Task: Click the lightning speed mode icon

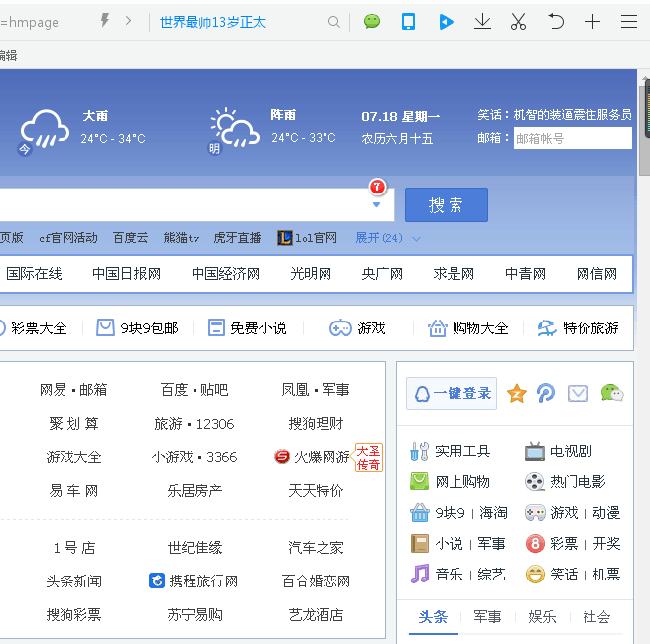Action: click(105, 20)
